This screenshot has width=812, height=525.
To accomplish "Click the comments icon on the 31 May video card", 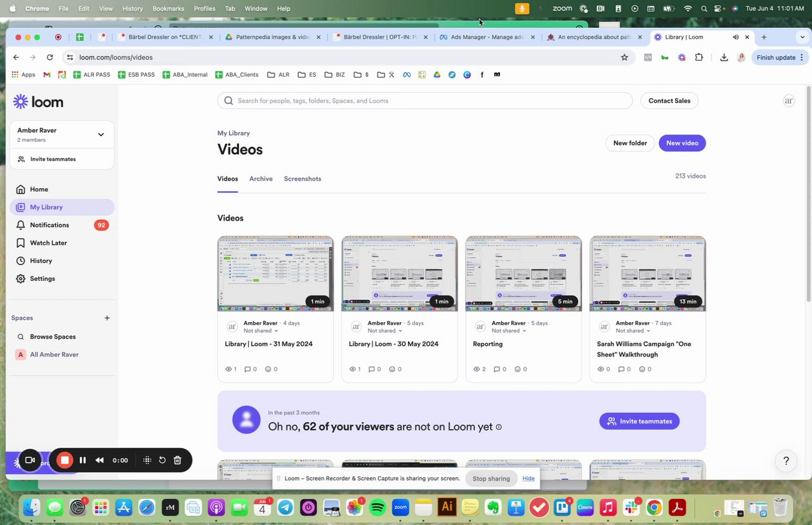I will [x=247, y=369].
